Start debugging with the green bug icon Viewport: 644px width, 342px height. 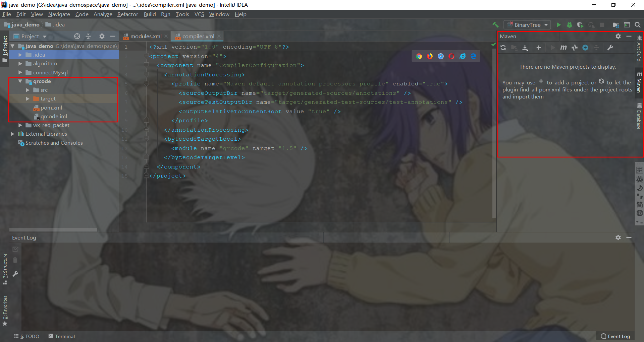click(x=569, y=25)
